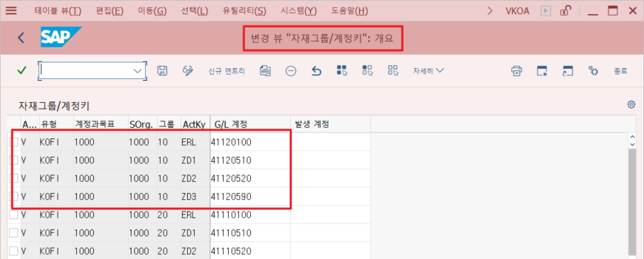Click the Select Block icon
Image resolution: width=644 pixels, height=259 pixels.
click(367, 70)
